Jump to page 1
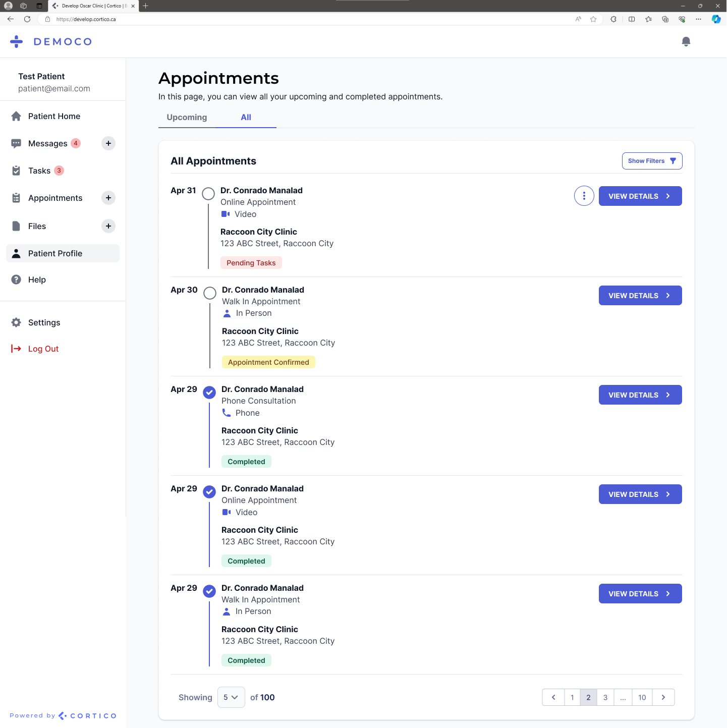The height and width of the screenshot is (728, 727). [572, 697]
